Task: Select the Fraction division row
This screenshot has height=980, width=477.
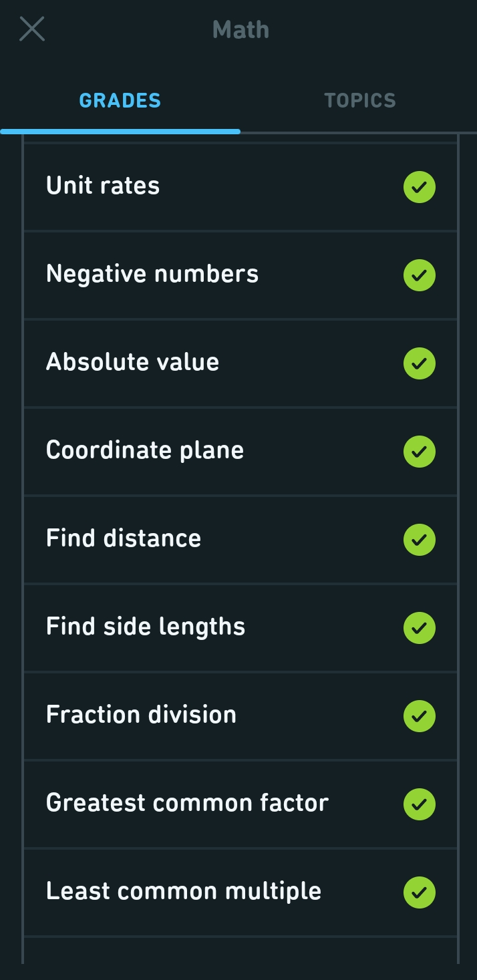Action: click(200, 715)
